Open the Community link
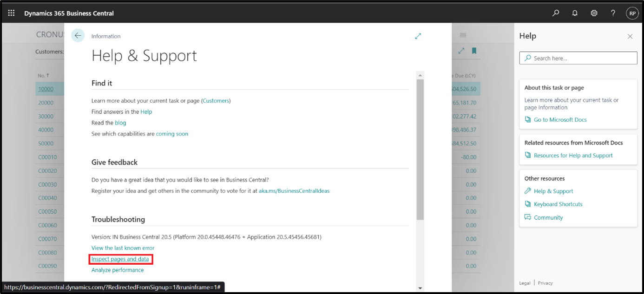 pyautogui.click(x=548, y=217)
